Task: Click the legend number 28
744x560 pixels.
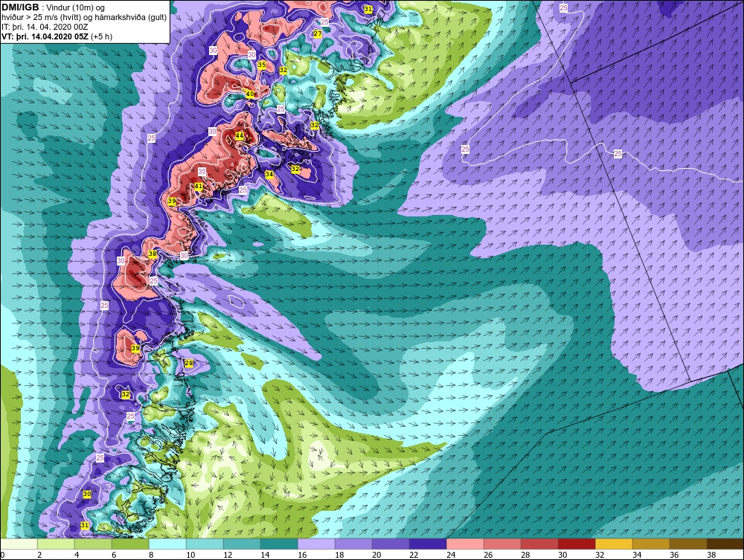Action: click(x=525, y=555)
